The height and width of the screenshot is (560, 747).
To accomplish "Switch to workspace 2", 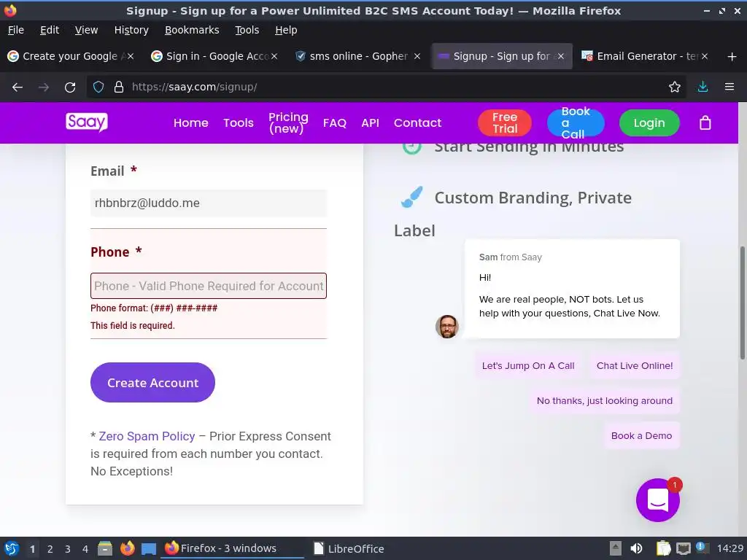I will [50, 549].
